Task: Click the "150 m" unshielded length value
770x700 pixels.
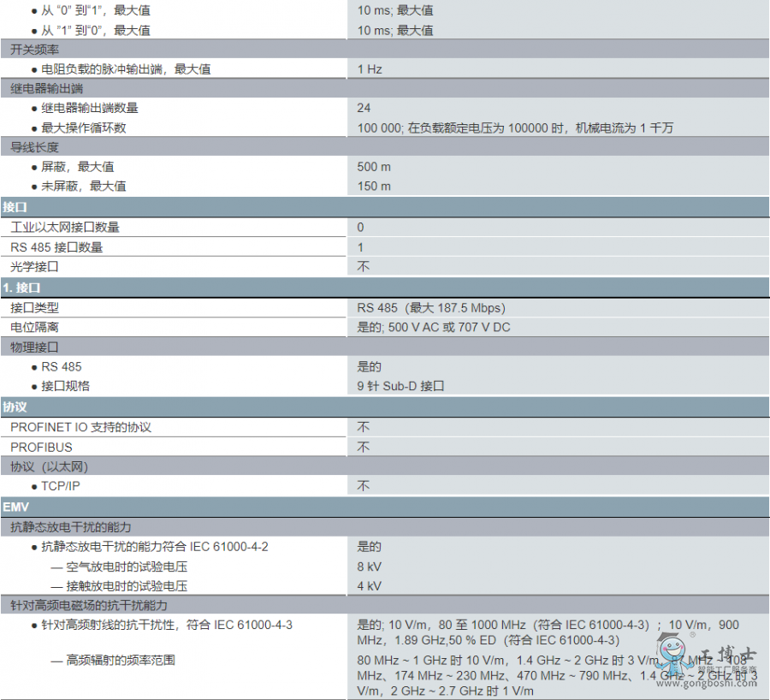Action: (x=374, y=186)
